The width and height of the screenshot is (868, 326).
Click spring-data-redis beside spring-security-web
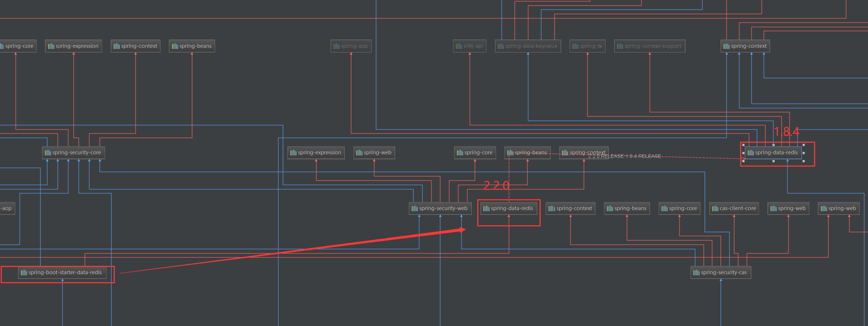click(x=509, y=209)
